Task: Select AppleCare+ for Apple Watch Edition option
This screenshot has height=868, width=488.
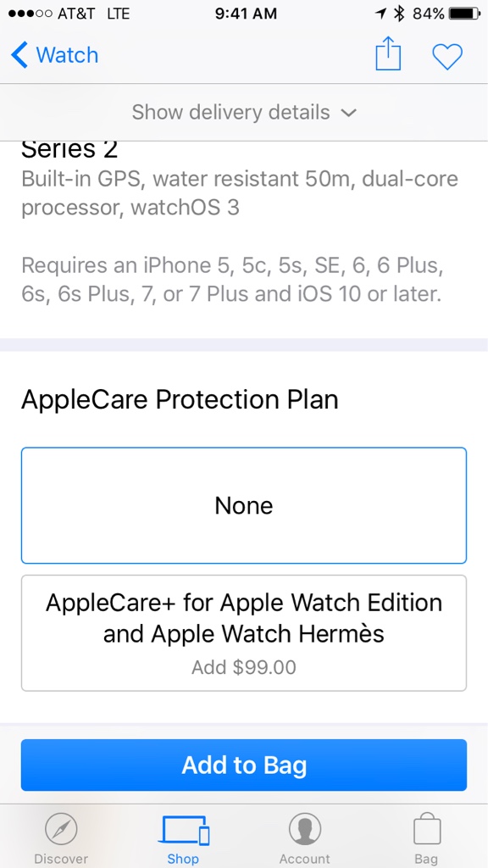Action: tap(244, 632)
